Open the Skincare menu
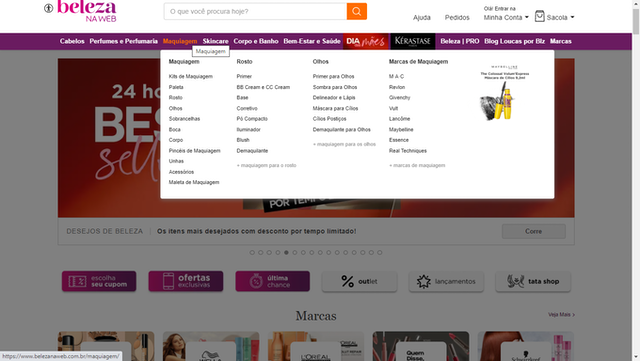 tap(216, 41)
